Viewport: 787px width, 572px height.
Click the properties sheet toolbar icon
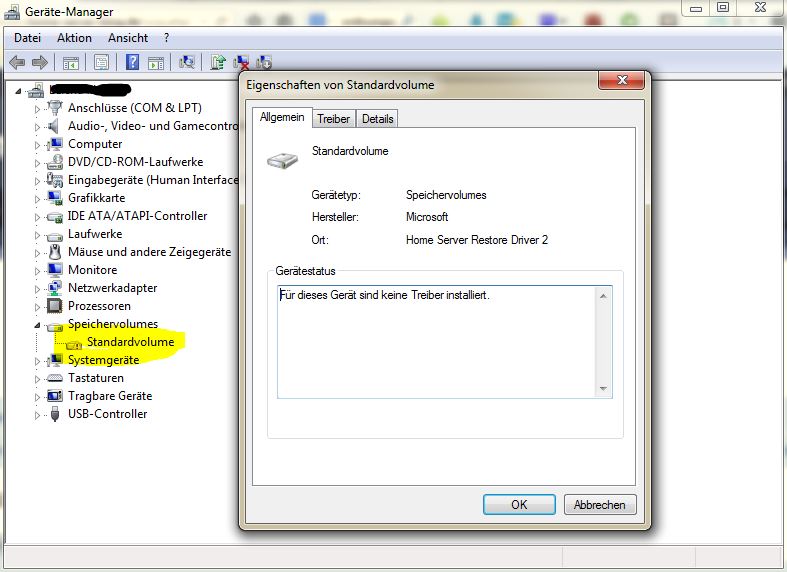coord(101,62)
